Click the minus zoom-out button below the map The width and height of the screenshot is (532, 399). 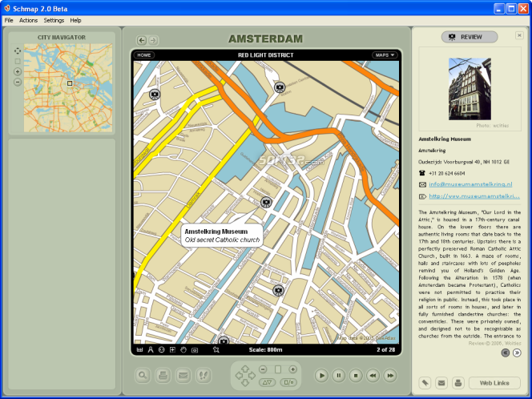coord(263,369)
